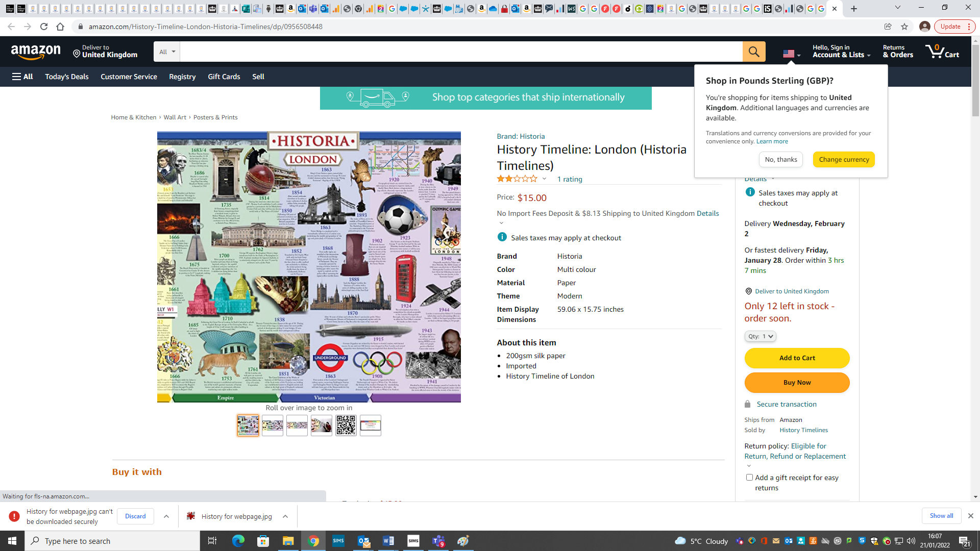Click the Buy Now button

(797, 383)
